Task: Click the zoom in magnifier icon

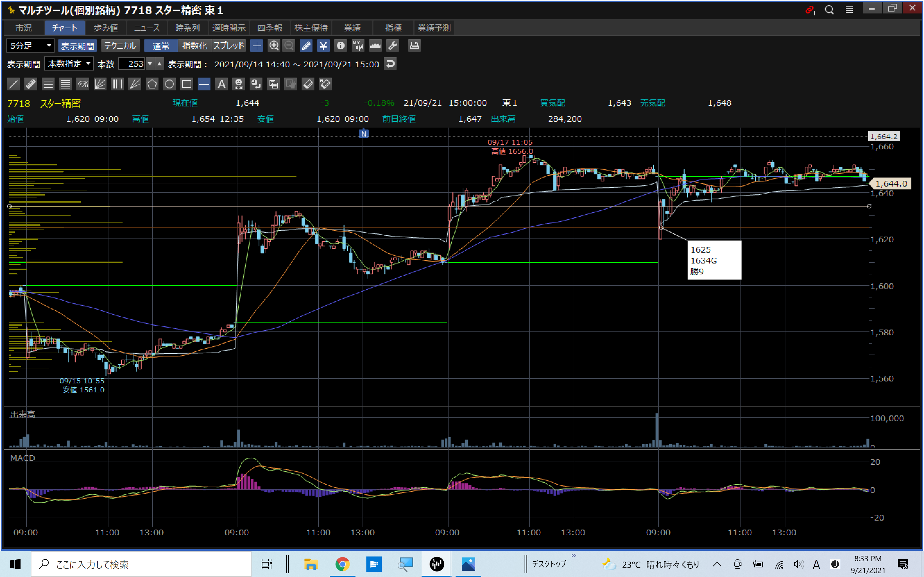Action: (274, 46)
